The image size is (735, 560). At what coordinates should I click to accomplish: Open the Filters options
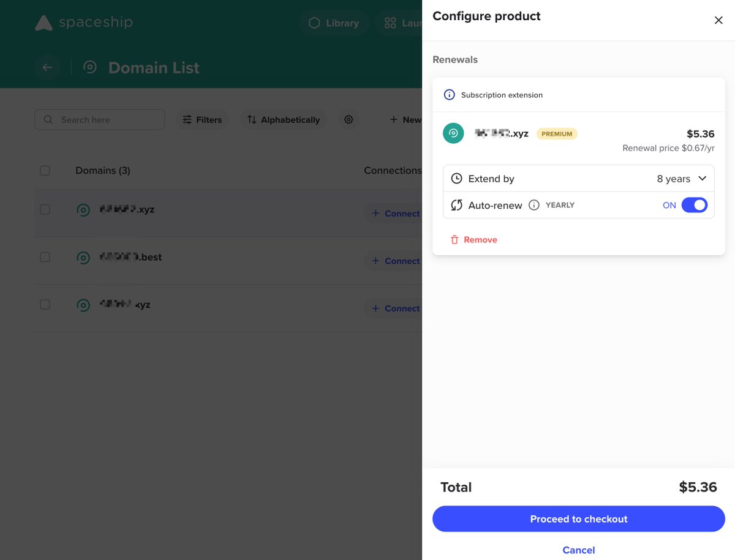pos(202,119)
